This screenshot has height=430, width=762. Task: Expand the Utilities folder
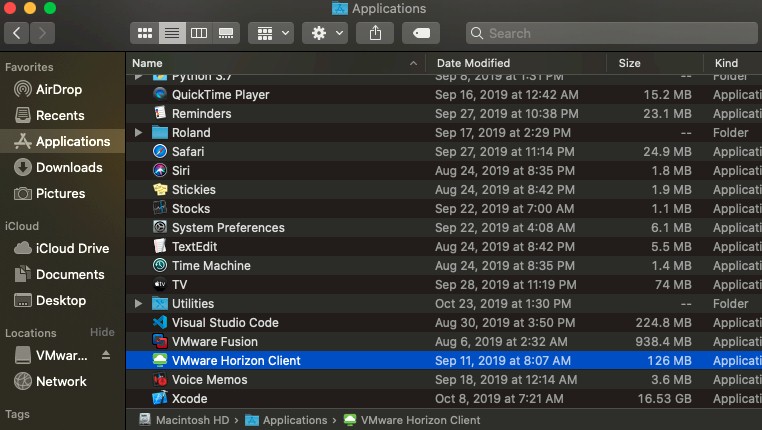pos(139,303)
